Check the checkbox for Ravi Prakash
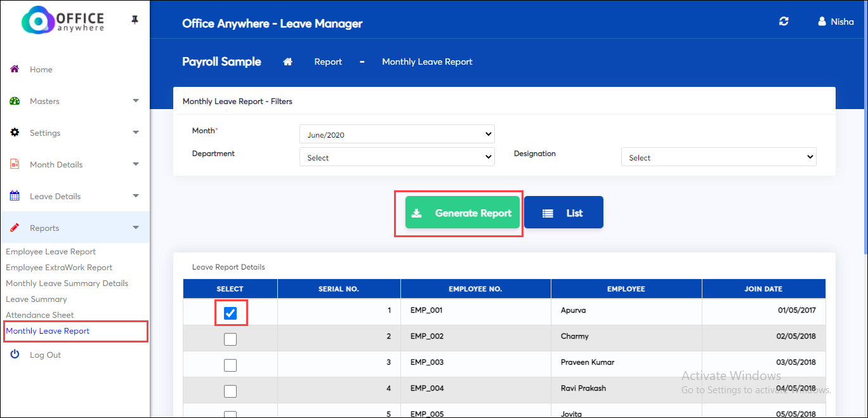The width and height of the screenshot is (868, 418). coord(230,391)
